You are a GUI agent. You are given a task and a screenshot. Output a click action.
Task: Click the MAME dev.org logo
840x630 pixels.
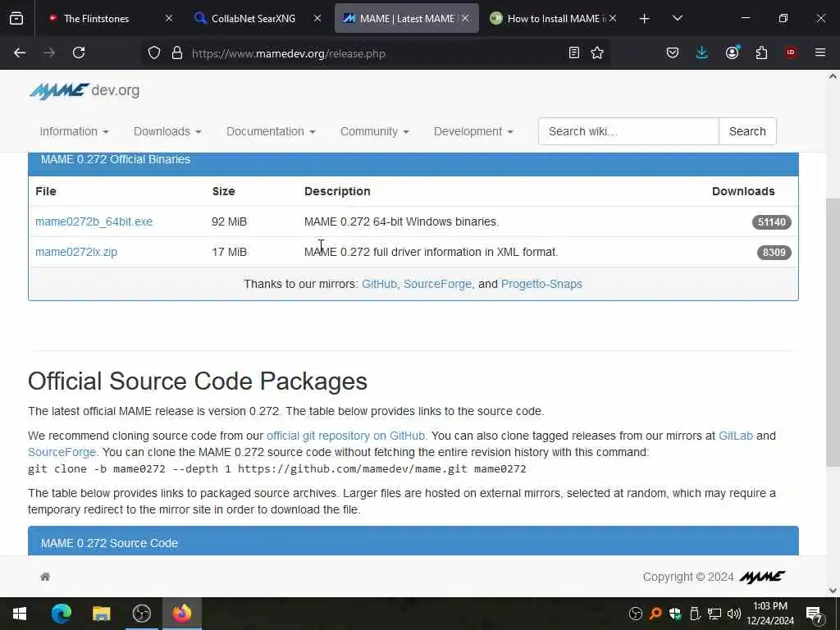click(84, 91)
